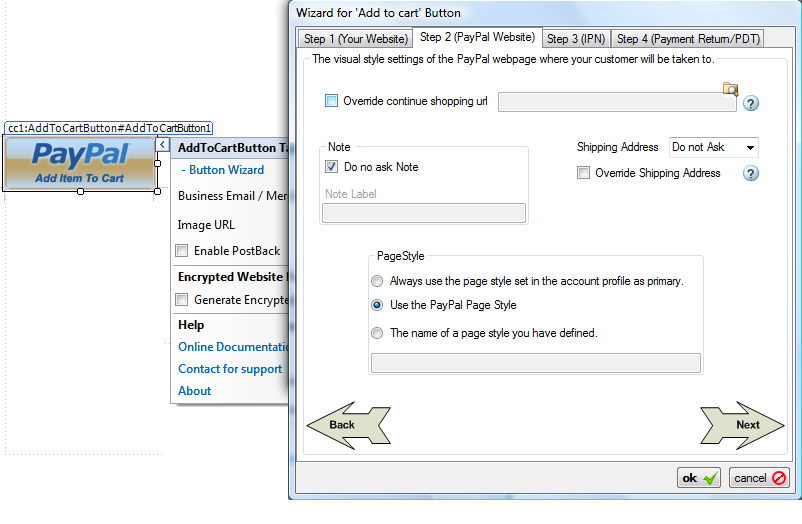
Task: Click the bottom-middle resize handle of PayPal button
Action: point(80,191)
